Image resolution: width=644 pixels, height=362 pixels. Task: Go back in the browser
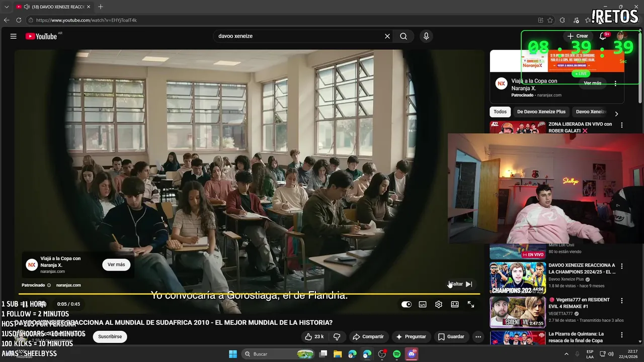pos(7,20)
